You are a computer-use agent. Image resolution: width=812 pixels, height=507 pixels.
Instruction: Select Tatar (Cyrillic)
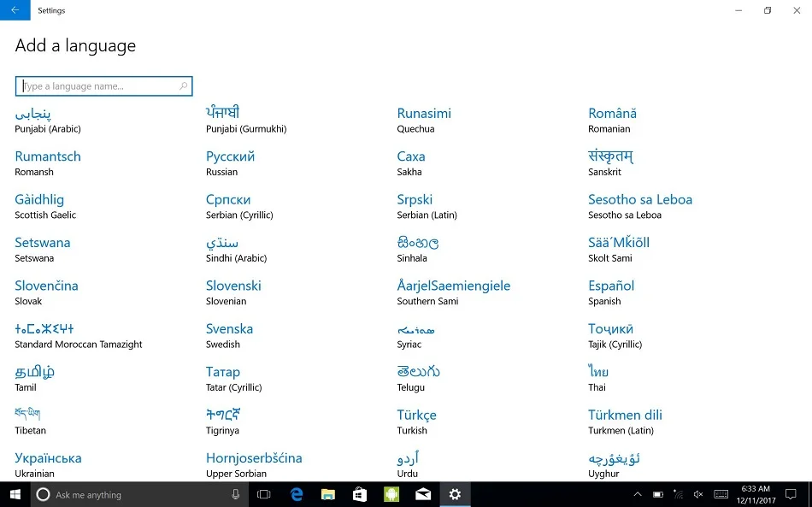tap(233, 378)
